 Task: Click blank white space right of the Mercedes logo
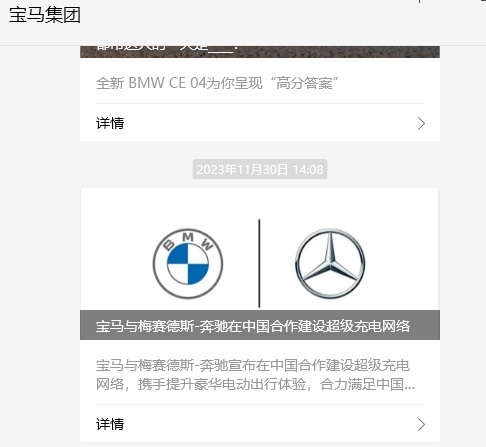[x=402, y=263]
